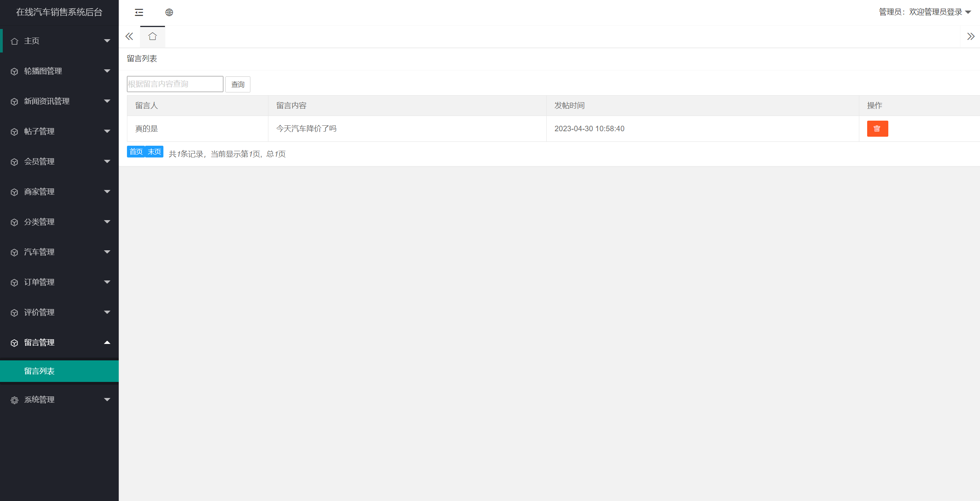Expand the 订单管理 menu arrow
The image size is (980, 501).
pyautogui.click(x=107, y=282)
